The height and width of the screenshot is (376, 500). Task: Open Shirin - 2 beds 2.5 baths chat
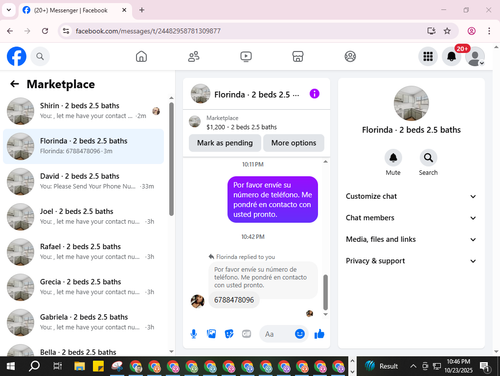pos(83,111)
